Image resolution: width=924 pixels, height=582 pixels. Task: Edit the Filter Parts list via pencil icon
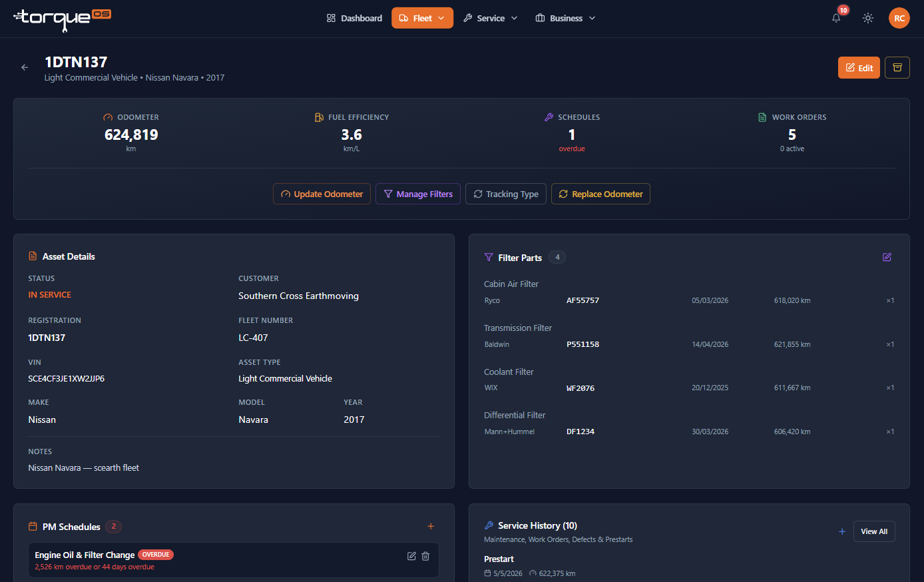pyautogui.click(x=887, y=257)
